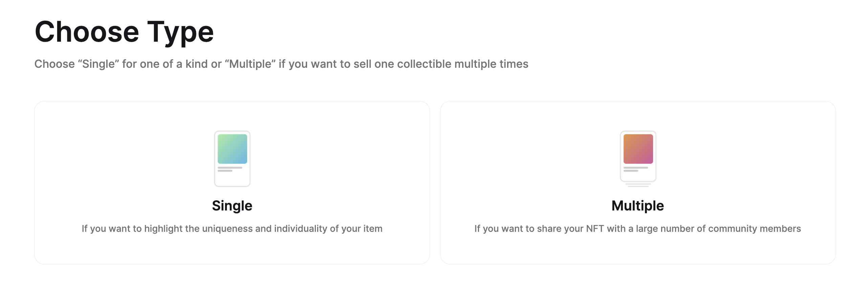The image size is (868, 303).
Task: Click the subtitle explaining Single versus Multiple
Action: click(x=281, y=64)
